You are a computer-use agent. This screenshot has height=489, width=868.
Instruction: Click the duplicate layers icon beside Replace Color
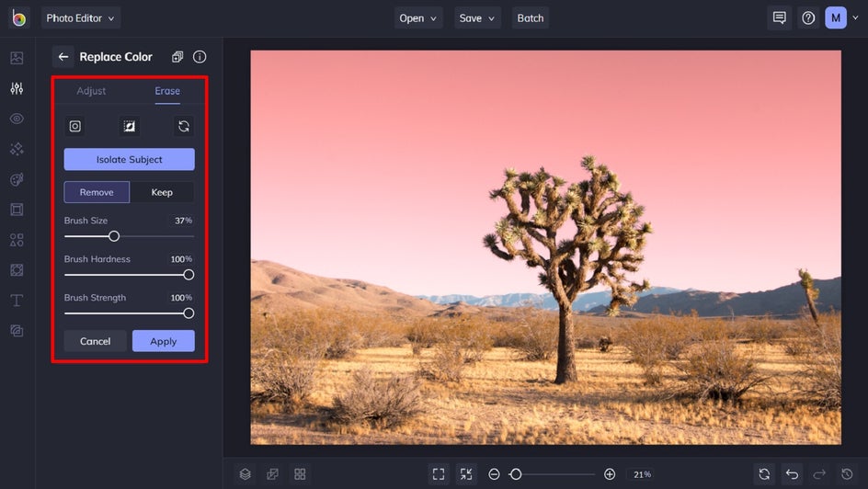[x=177, y=56]
